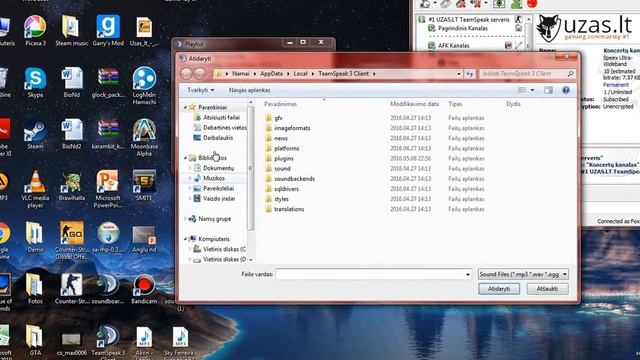Select the soundbackends folder row
The height and width of the screenshot is (360, 640).
pos(376,179)
